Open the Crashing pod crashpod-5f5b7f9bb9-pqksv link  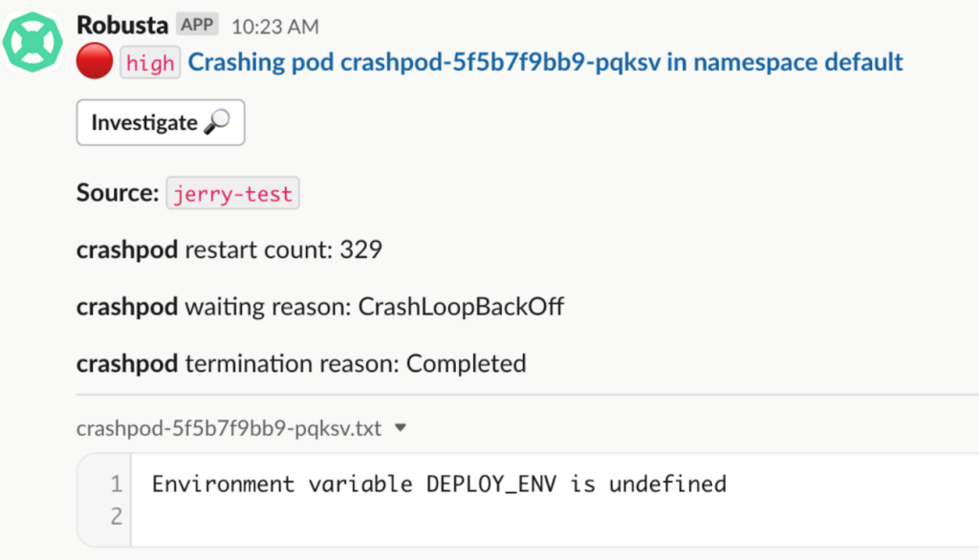coord(545,63)
